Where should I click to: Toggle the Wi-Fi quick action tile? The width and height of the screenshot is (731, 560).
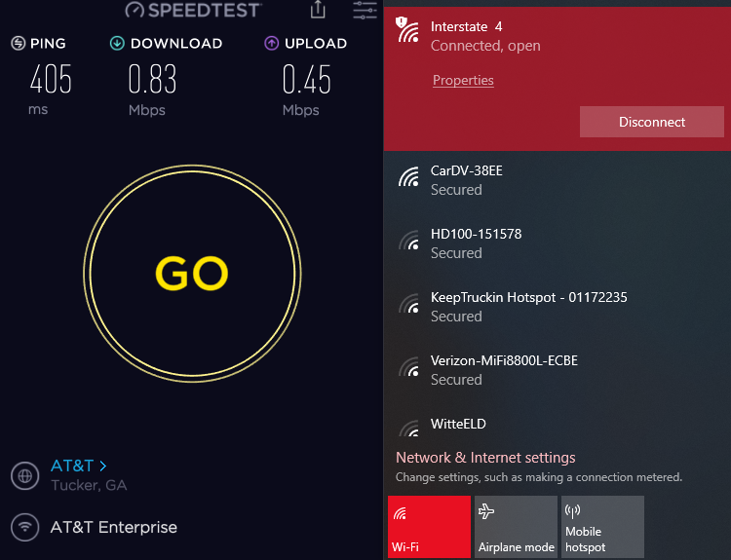tap(430, 527)
